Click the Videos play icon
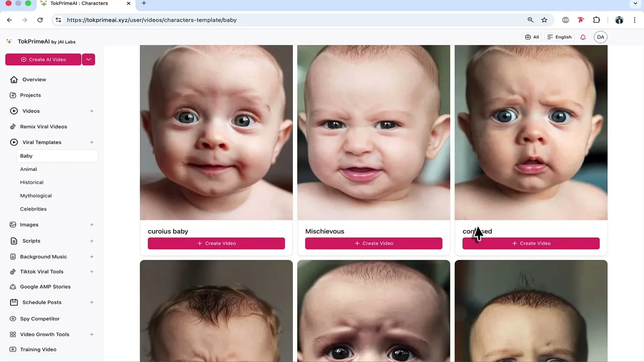 pos(14,111)
